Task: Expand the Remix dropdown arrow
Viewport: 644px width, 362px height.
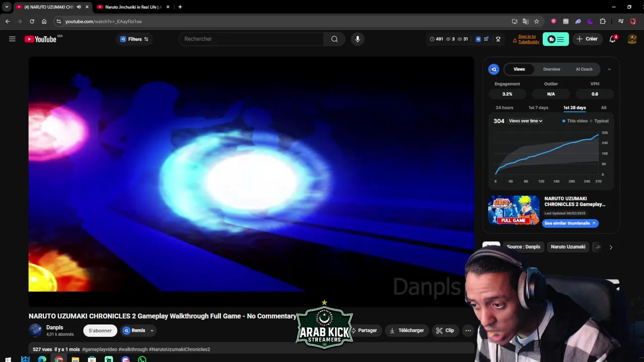Action: point(151,330)
